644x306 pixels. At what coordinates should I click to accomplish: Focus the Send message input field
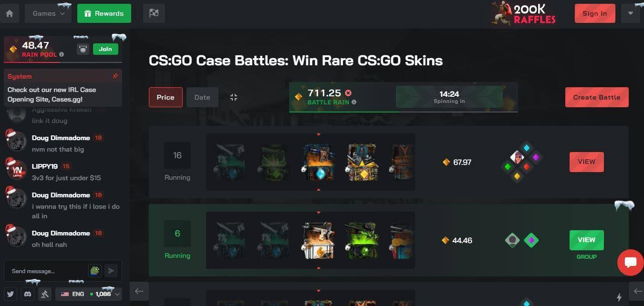pos(46,271)
